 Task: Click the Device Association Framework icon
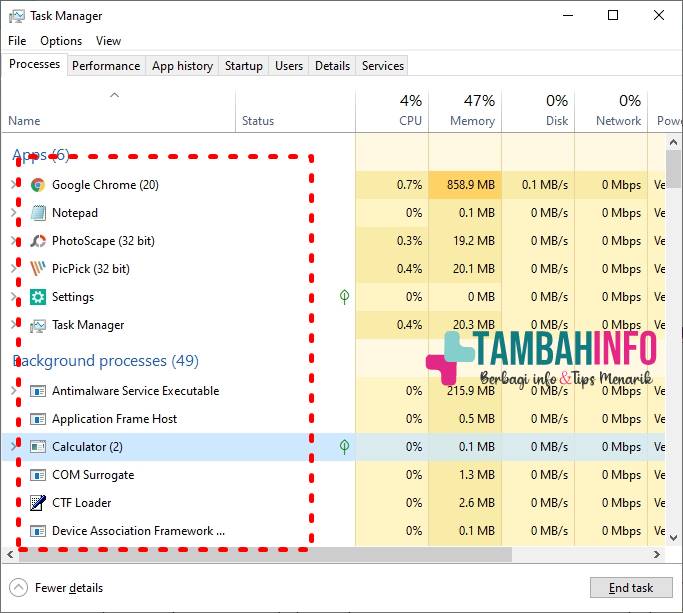pyautogui.click(x=38, y=531)
